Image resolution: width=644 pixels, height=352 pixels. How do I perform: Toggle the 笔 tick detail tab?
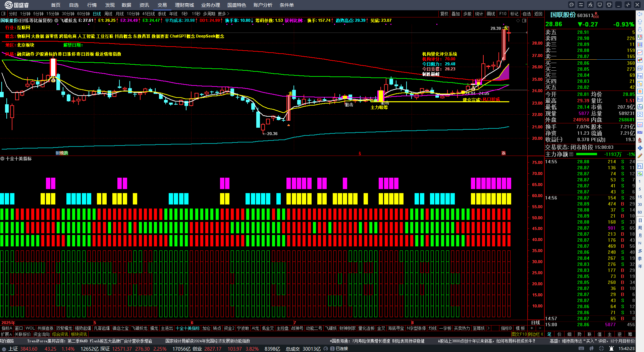point(549,334)
